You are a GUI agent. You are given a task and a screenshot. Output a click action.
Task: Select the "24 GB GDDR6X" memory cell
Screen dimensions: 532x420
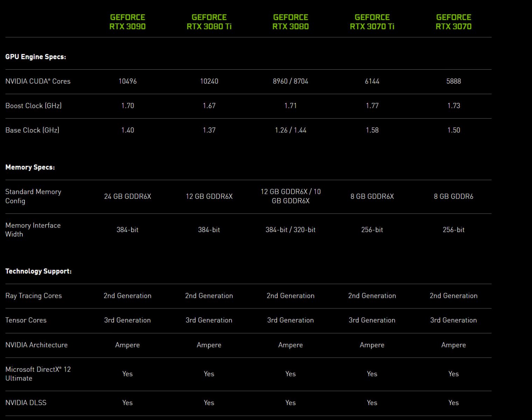tap(127, 196)
